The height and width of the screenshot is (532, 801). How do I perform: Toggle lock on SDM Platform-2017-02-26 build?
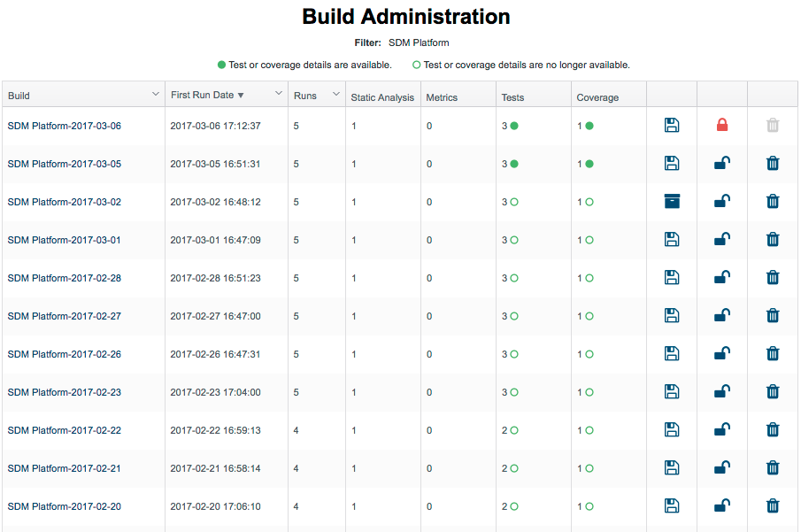(x=722, y=354)
